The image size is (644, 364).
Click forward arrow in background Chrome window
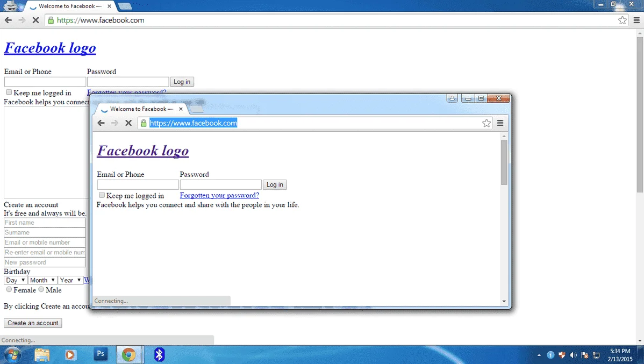[x=22, y=20]
